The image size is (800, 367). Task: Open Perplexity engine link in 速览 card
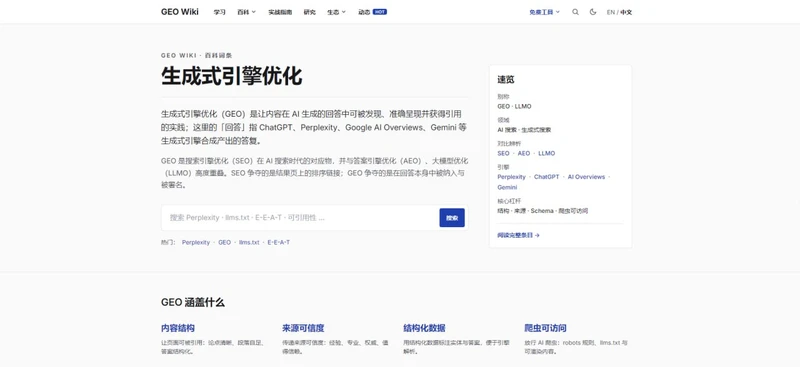pos(511,177)
